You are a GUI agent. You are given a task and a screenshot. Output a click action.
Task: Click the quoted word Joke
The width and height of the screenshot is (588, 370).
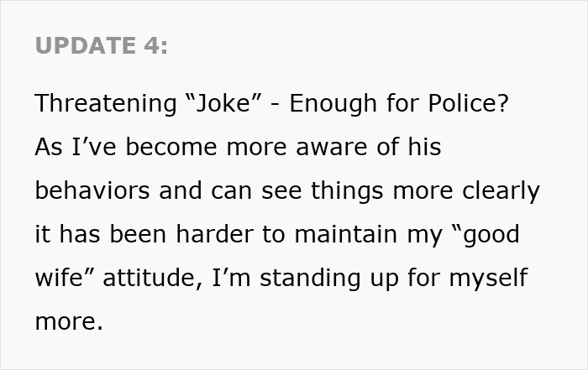223,102
